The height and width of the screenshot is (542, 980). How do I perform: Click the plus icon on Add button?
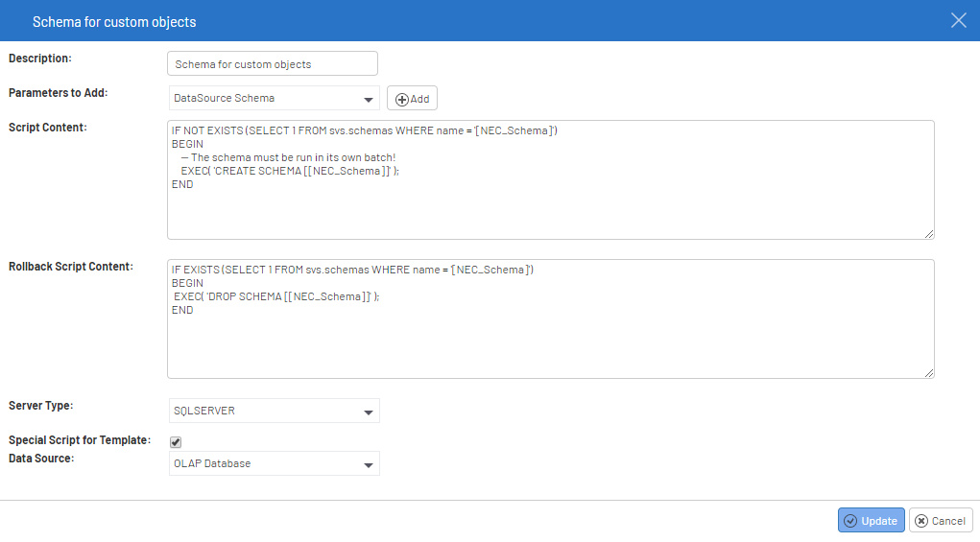coord(402,99)
